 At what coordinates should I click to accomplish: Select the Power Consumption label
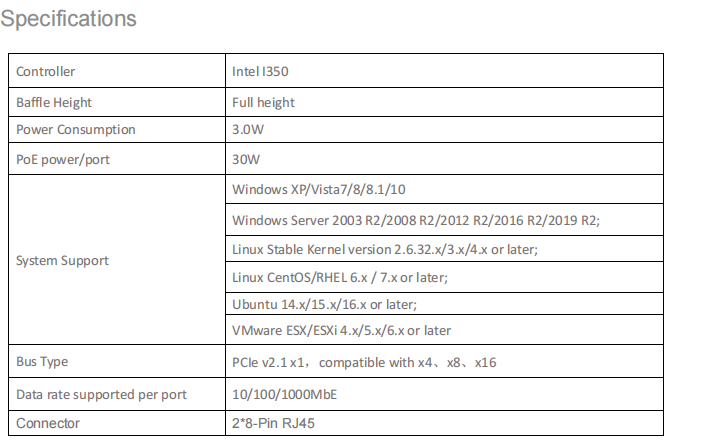[76, 130]
